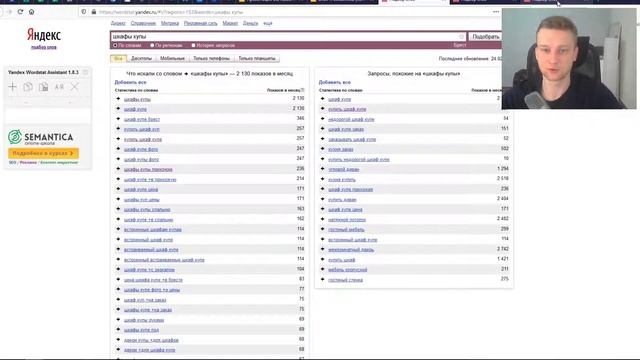The height and width of the screenshot is (360, 640).
Task: Open the «шкафы купе спальня» query link
Action: (147, 209)
